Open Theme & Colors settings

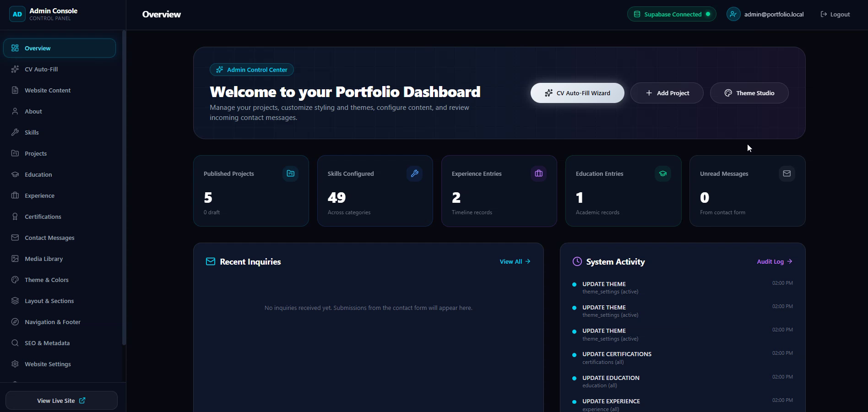click(60, 280)
